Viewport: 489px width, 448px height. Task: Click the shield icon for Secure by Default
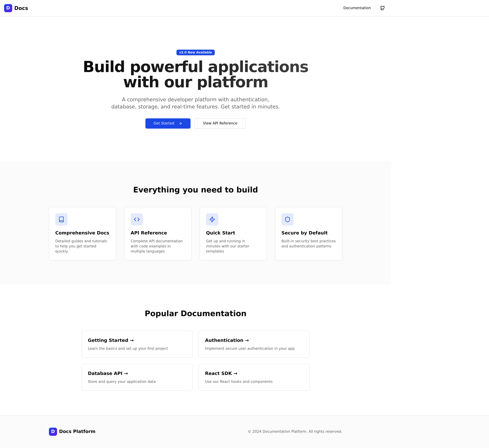[287, 219]
